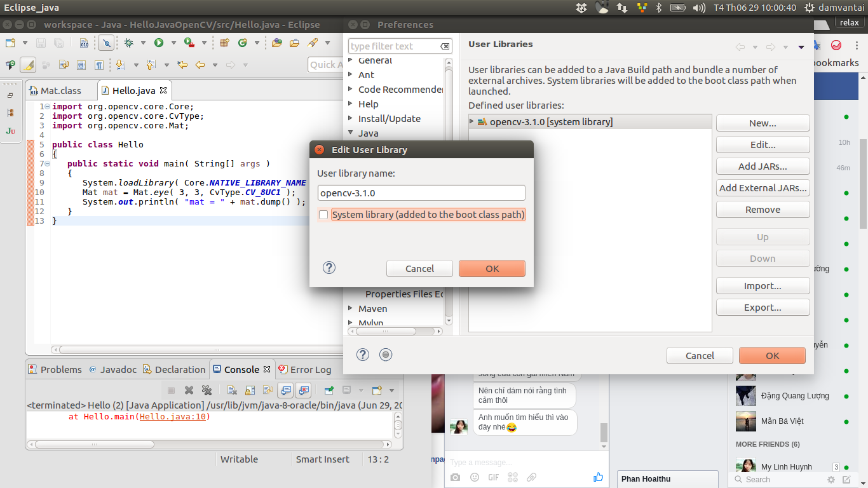Click Clear Console icon
The image size is (868, 488).
[x=232, y=390]
